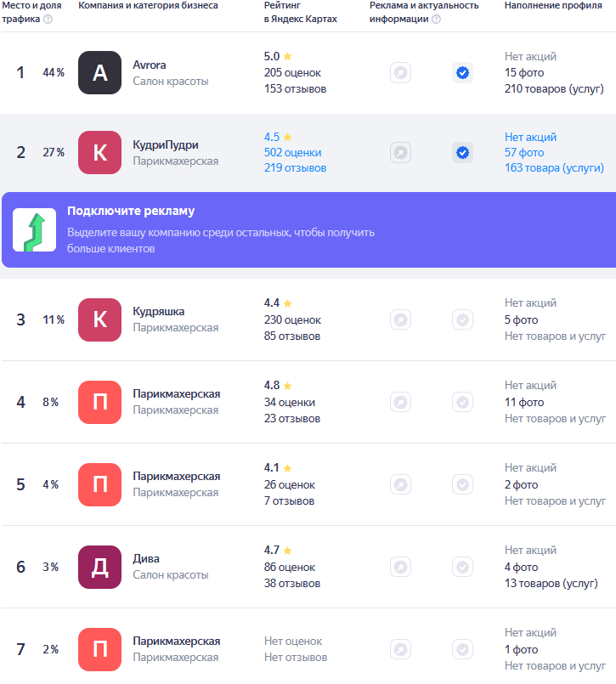Open '163 товара (услуги)' link
616x684 pixels.
tap(554, 168)
